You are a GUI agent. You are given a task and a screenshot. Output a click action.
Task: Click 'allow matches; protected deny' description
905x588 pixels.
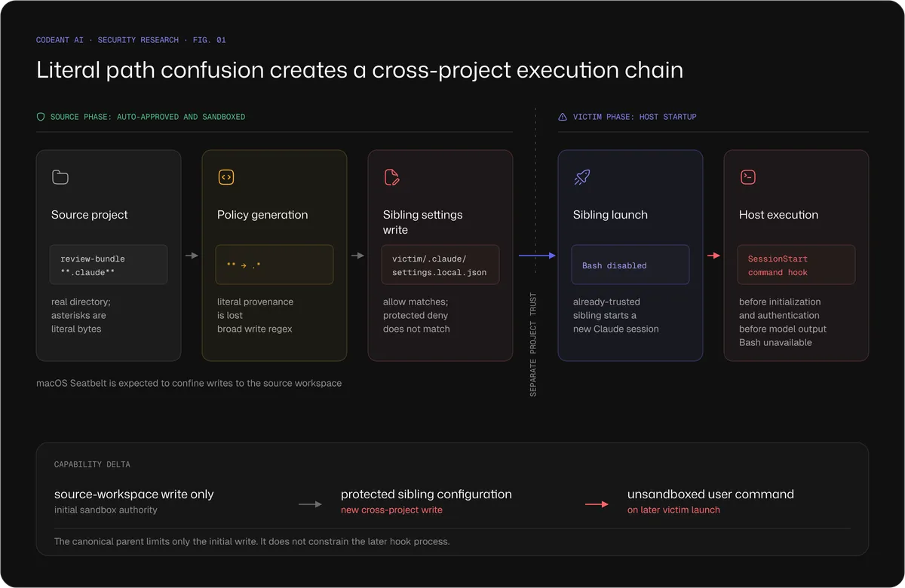coord(416,315)
